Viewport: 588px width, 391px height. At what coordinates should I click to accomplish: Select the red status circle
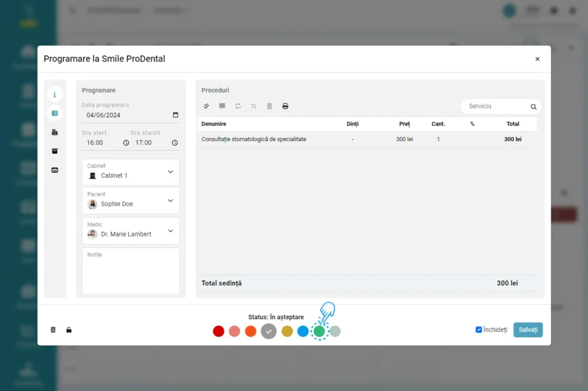tap(218, 331)
